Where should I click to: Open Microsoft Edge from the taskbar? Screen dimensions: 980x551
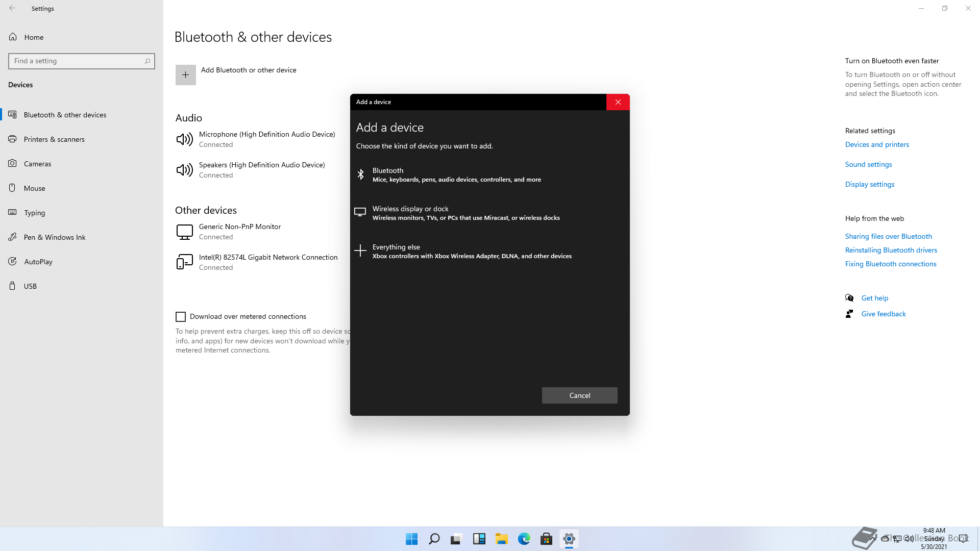point(524,539)
